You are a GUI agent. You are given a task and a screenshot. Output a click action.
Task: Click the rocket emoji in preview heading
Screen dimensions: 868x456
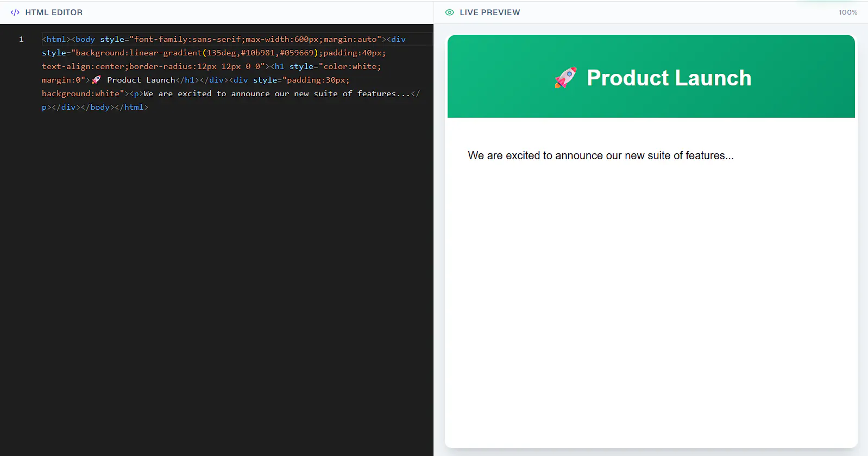(565, 78)
